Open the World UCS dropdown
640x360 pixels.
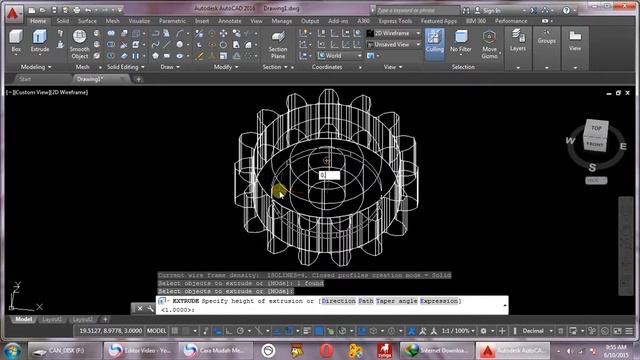pyautogui.click(x=340, y=56)
